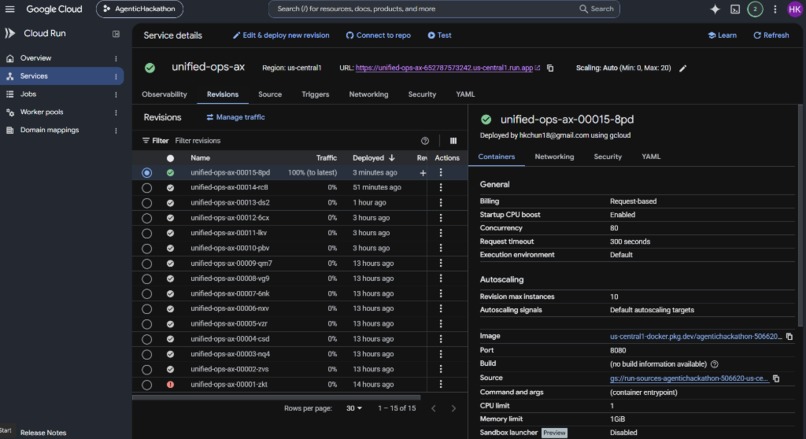
Task: Switch to Source tab
Action: click(x=270, y=95)
